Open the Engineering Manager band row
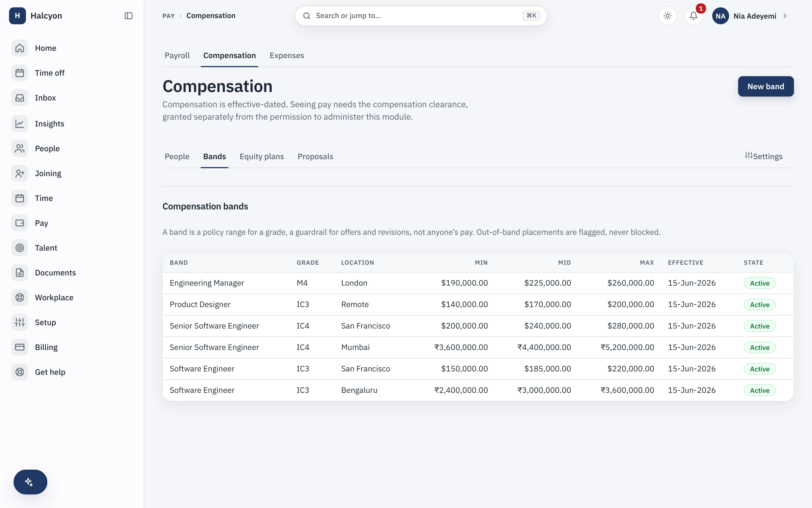812x508 pixels. point(478,283)
